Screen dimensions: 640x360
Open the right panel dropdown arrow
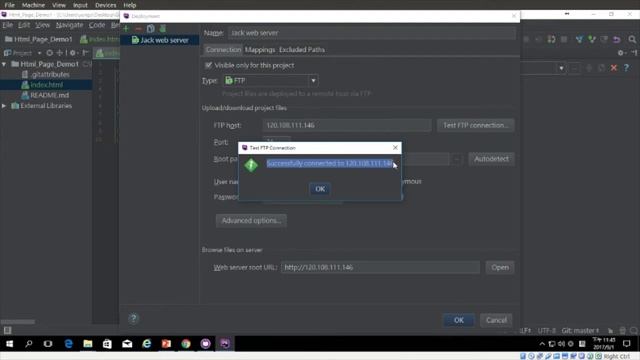[561, 68]
